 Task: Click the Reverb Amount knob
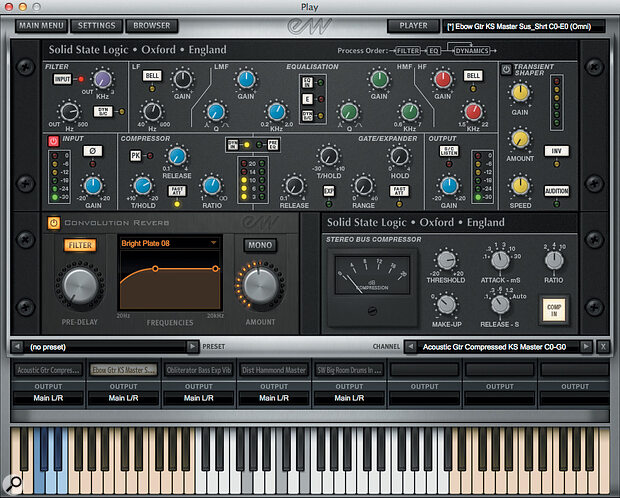260,285
